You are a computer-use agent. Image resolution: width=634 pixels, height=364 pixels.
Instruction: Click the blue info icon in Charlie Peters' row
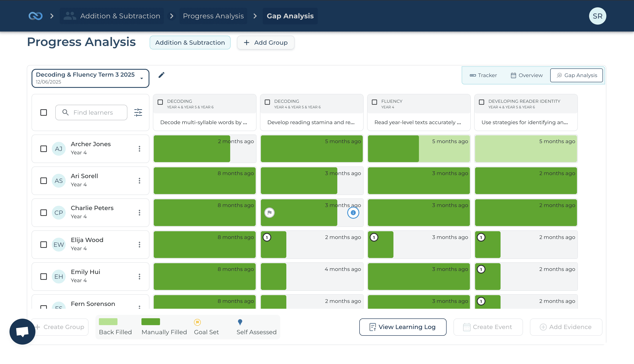(353, 213)
